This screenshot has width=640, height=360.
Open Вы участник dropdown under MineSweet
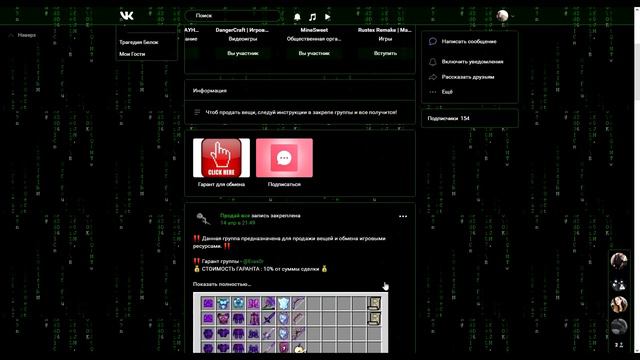[314, 53]
